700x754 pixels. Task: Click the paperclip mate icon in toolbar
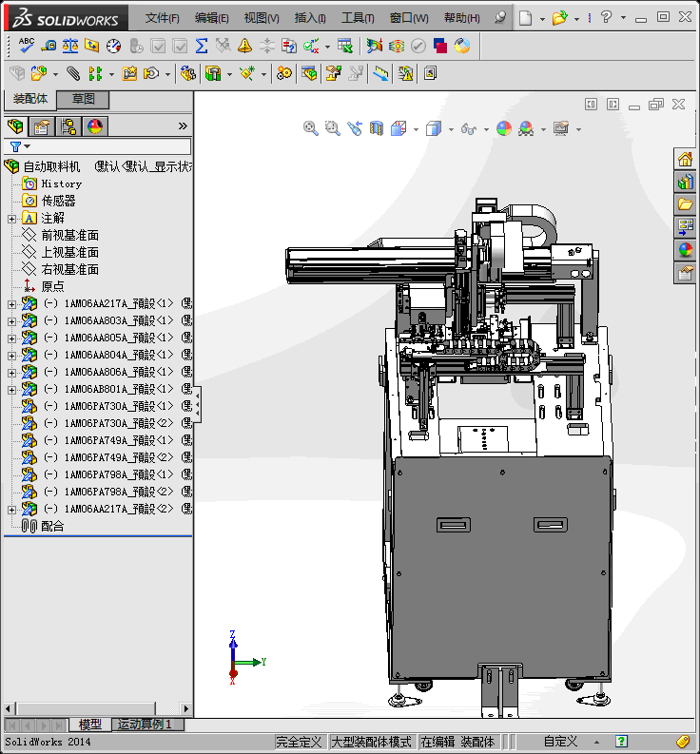coord(73,73)
